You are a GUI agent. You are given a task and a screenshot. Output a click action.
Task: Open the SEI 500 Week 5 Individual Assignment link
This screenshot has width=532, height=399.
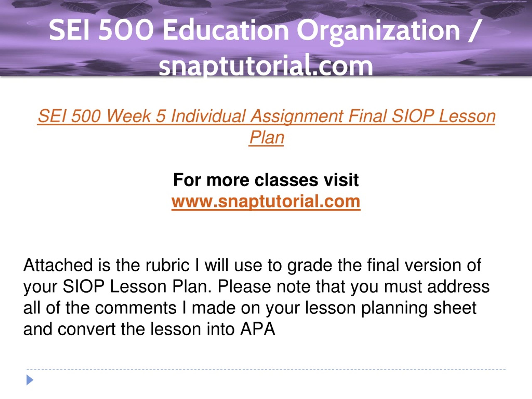point(266,127)
